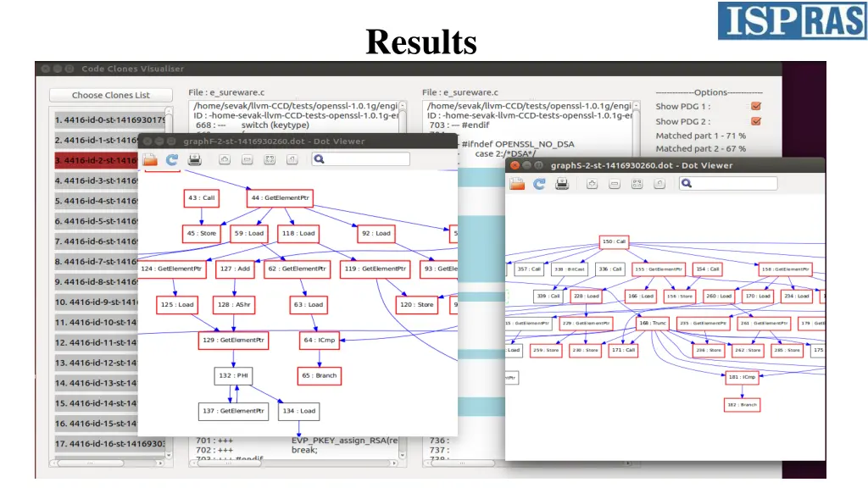Image resolution: width=868 pixels, height=488 pixels.
Task: Select clone entry 10. 4416-id-9-st
Action: click(97, 302)
